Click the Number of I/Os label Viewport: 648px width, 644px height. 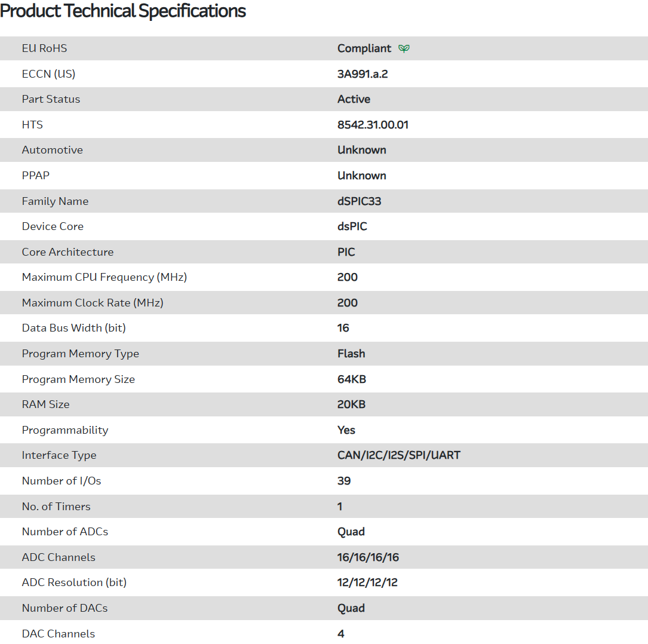point(62,481)
